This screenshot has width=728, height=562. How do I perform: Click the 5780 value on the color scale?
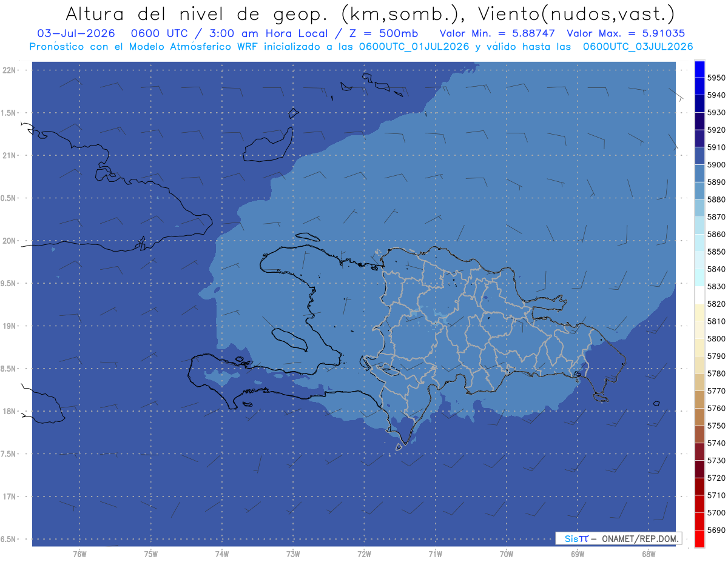click(716, 373)
